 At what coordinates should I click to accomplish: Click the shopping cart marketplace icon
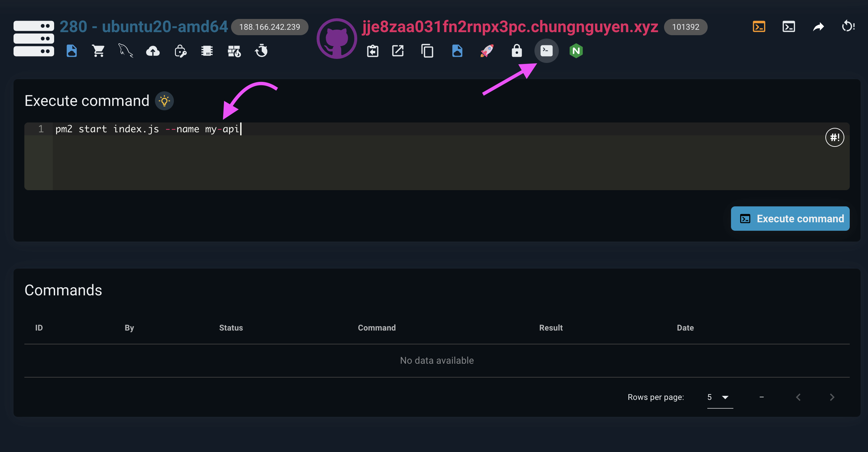[98, 51]
